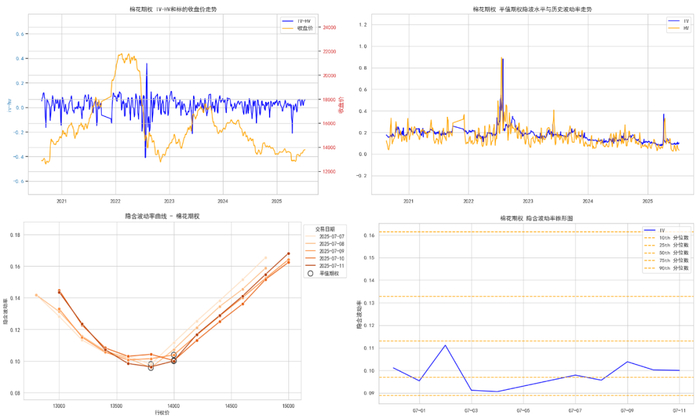Click the 交易日期 legend heading
This screenshot has width=700, height=419.
tap(325, 229)
